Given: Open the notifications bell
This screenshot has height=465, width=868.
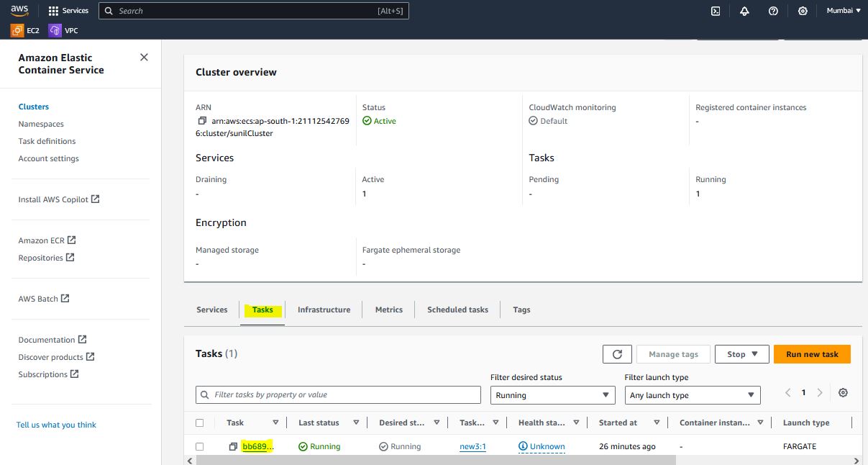Looking at the screenshot, I should click(x=744, y=11).
